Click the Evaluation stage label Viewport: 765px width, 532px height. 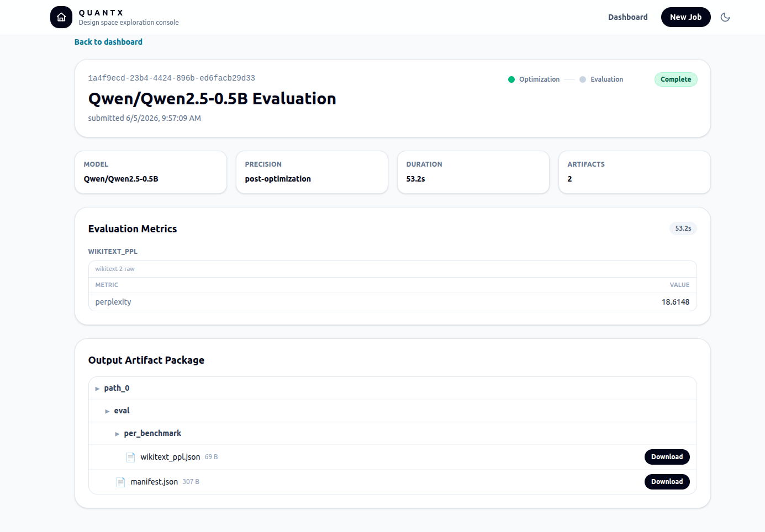(606, 79)
